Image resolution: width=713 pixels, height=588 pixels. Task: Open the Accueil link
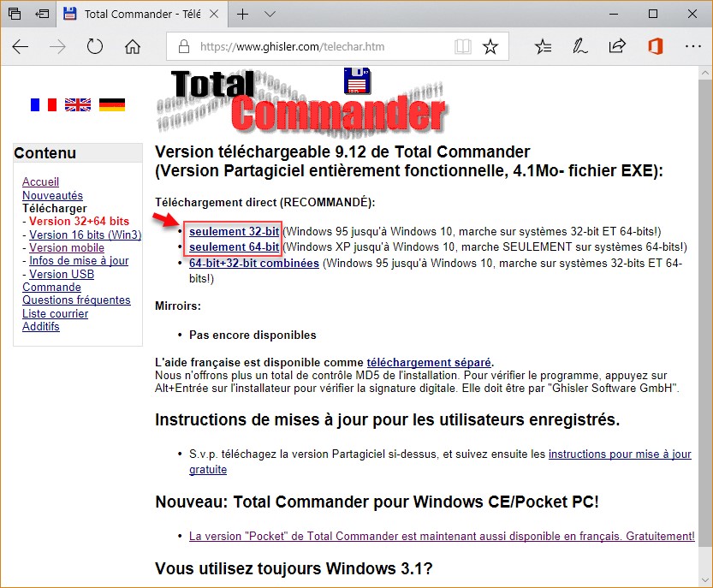point(40,182)
